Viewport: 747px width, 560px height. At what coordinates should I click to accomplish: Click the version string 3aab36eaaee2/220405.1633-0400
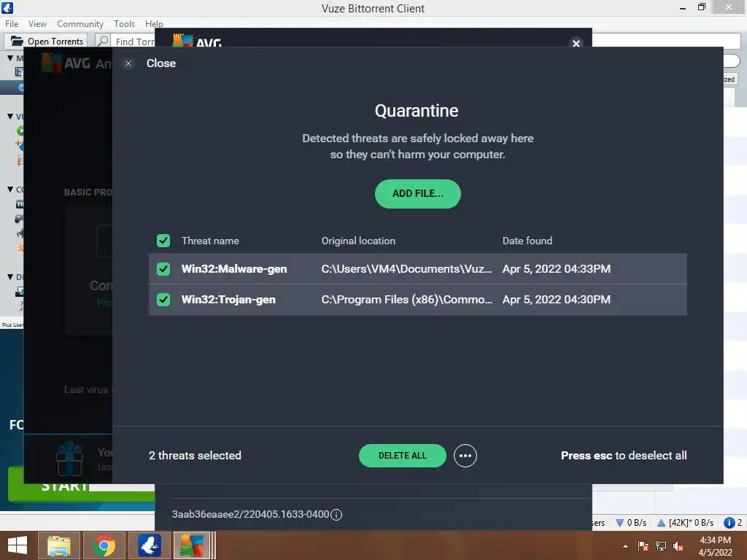click(x=251, y=514)
